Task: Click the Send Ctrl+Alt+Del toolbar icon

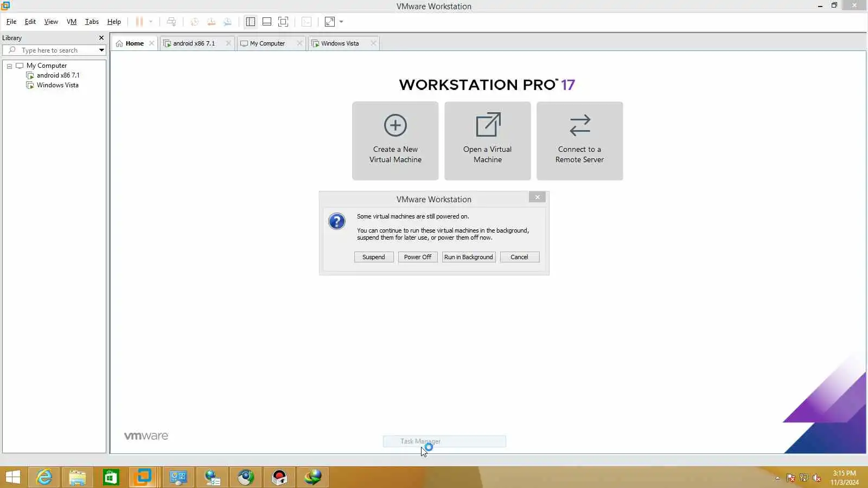Action: (171, 22)
